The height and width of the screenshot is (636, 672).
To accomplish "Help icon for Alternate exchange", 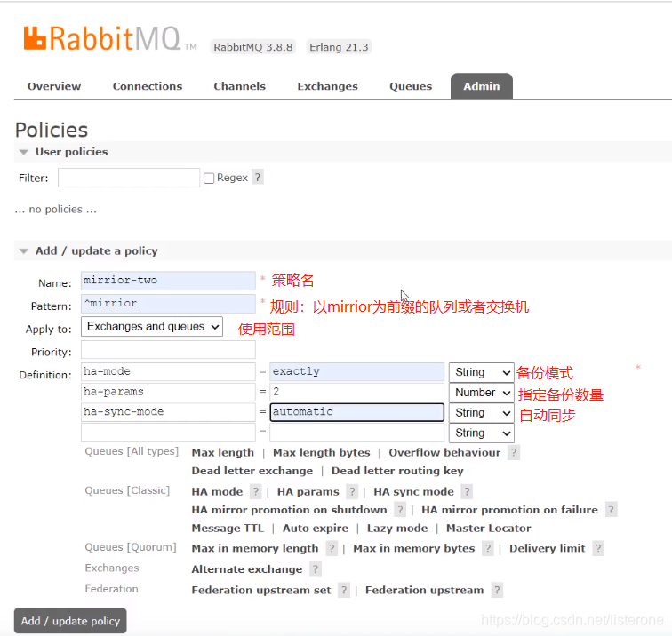I will pyautogui.click(x=316, y=569).
